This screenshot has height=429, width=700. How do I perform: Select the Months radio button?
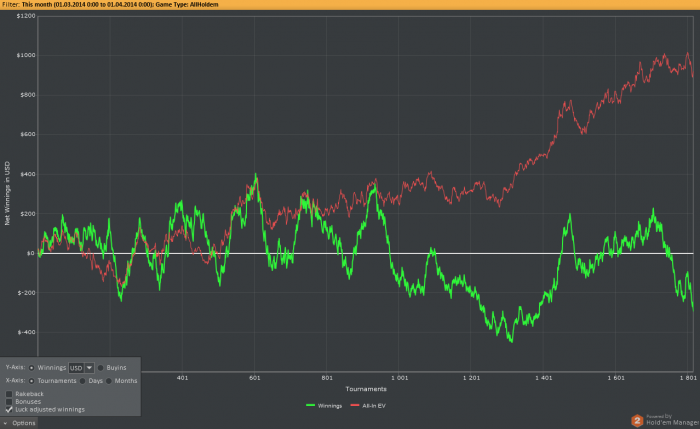click(x=108, y=381)
